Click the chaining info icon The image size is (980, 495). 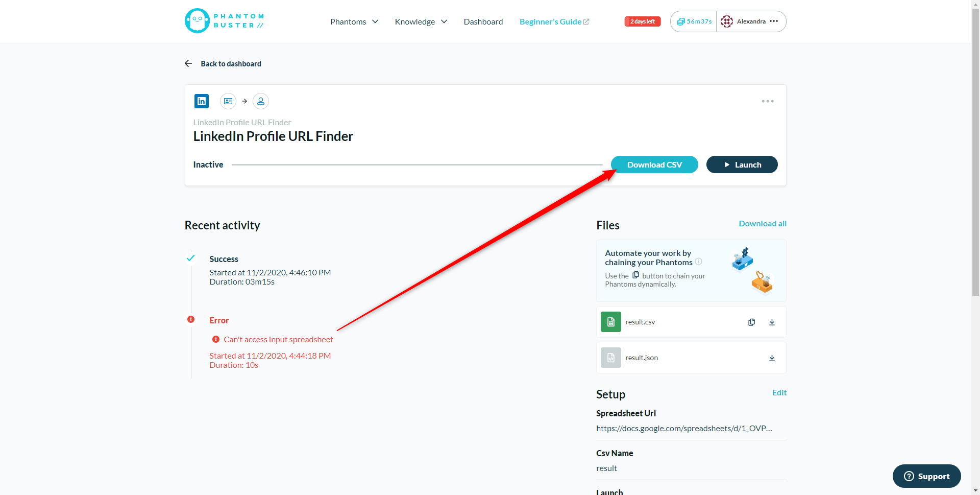(x=699, y=262)
